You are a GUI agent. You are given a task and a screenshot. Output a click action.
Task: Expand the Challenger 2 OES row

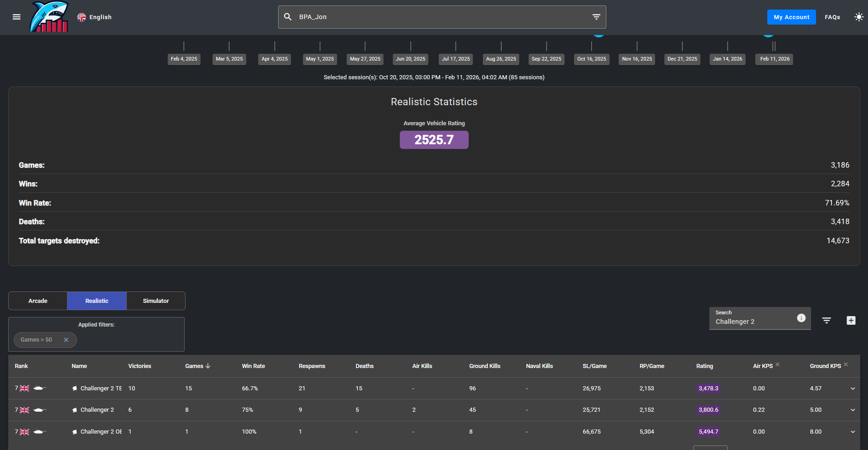point(852,432)
